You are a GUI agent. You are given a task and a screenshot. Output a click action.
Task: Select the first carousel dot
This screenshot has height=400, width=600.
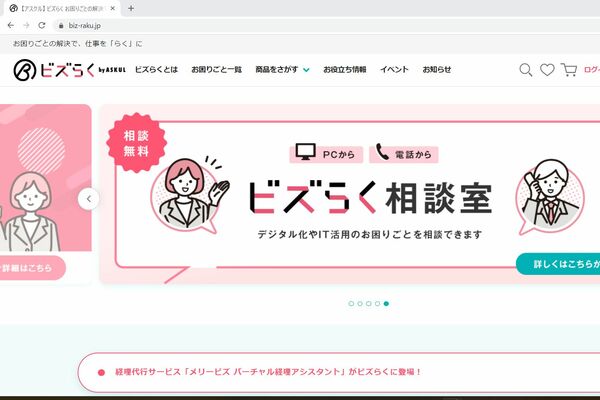click(351, 304)
